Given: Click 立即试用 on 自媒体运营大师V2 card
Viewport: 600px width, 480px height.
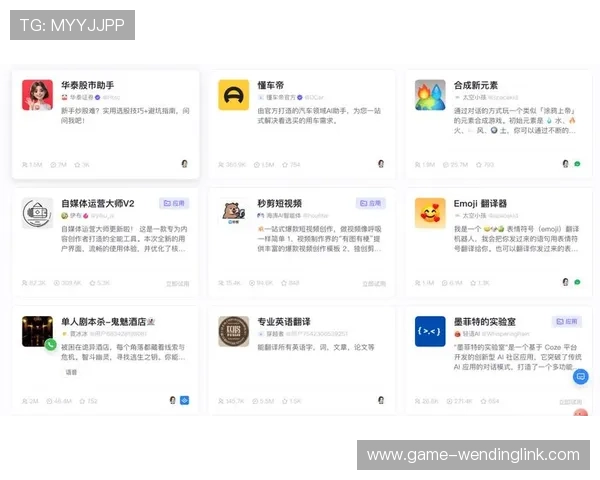Looking at the screenshot, I should point(178,284).
